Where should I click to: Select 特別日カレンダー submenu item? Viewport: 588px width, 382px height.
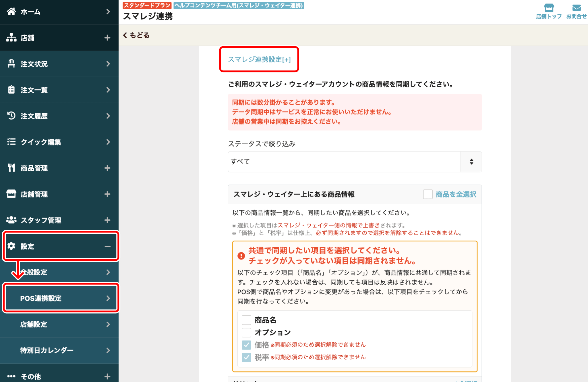click(59, 350)
